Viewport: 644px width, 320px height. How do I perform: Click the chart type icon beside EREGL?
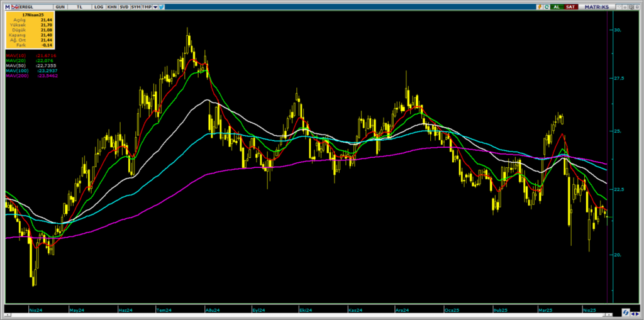pos(14,6)
